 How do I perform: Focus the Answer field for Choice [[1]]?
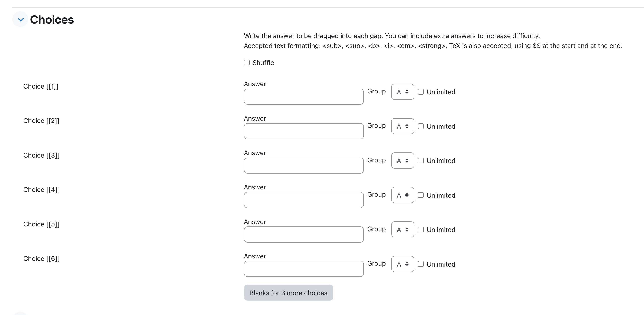tap(304, 96)
